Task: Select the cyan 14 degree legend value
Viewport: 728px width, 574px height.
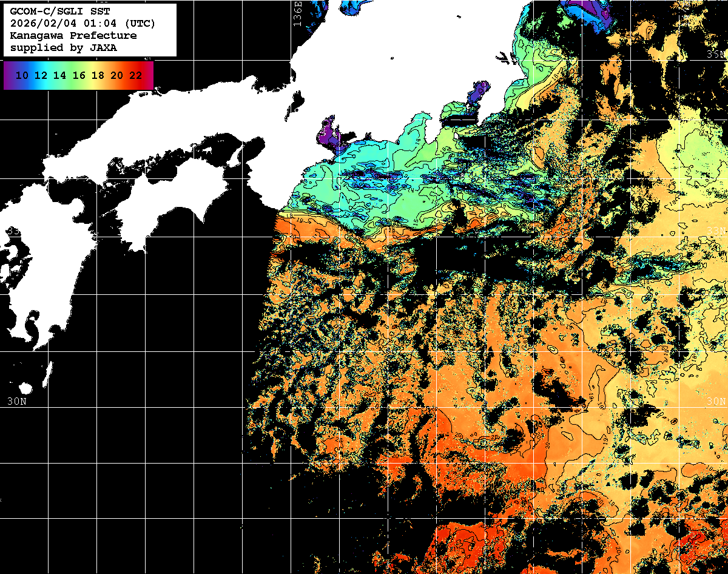Action: 59,75
